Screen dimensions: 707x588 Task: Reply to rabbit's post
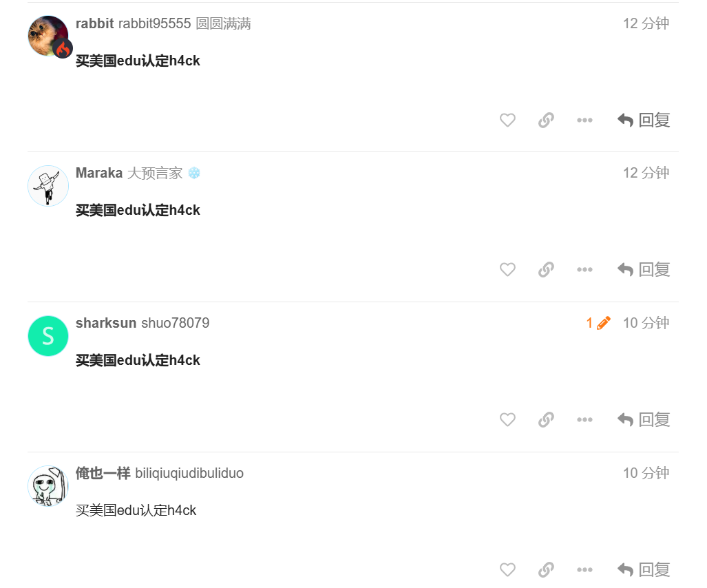click(644, 120)
